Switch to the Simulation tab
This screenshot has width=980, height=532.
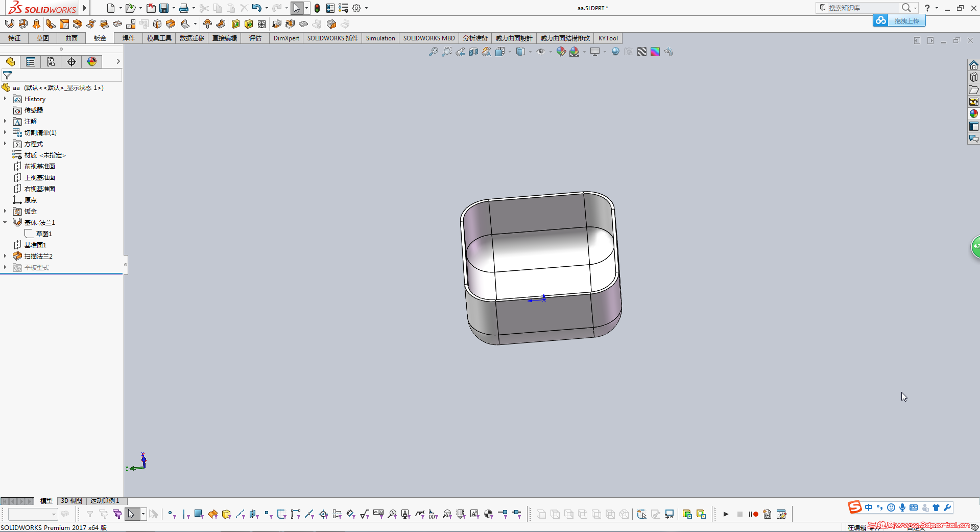(x=380, y=38)
